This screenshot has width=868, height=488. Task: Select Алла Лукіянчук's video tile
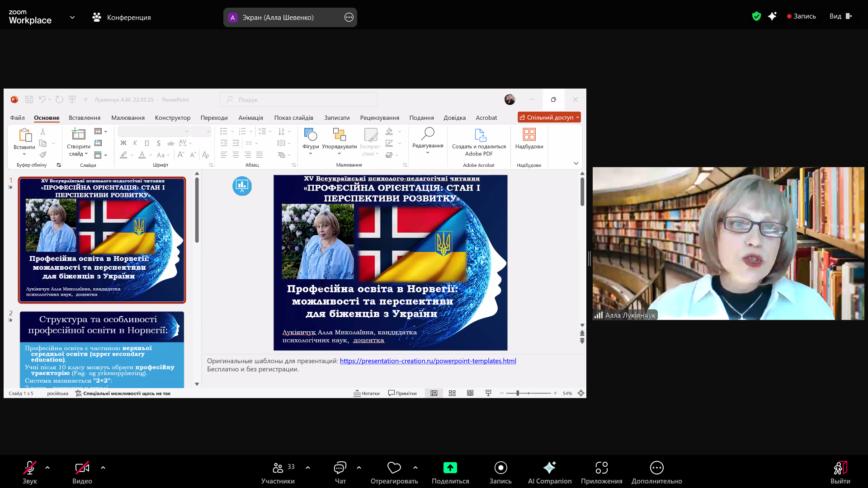point(728,244)
